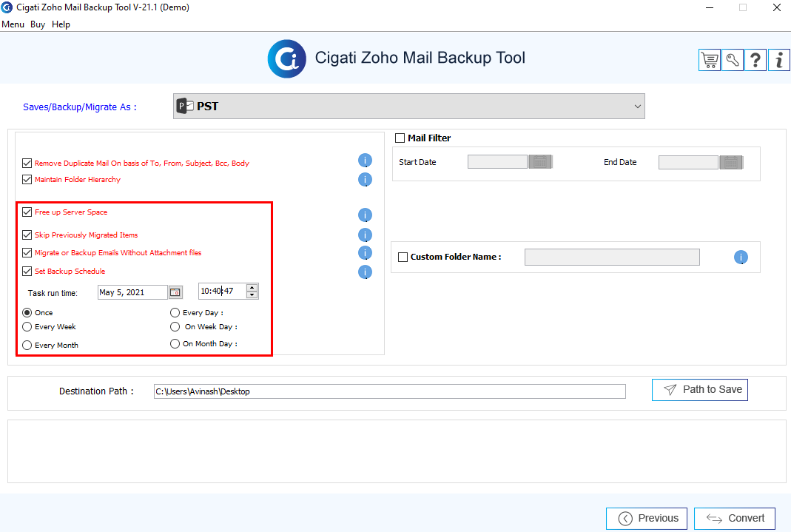The width and height of the screenshot is (791, 532).
Task: Open the Start Date calendar icon
Action: (x=540, y=162)
